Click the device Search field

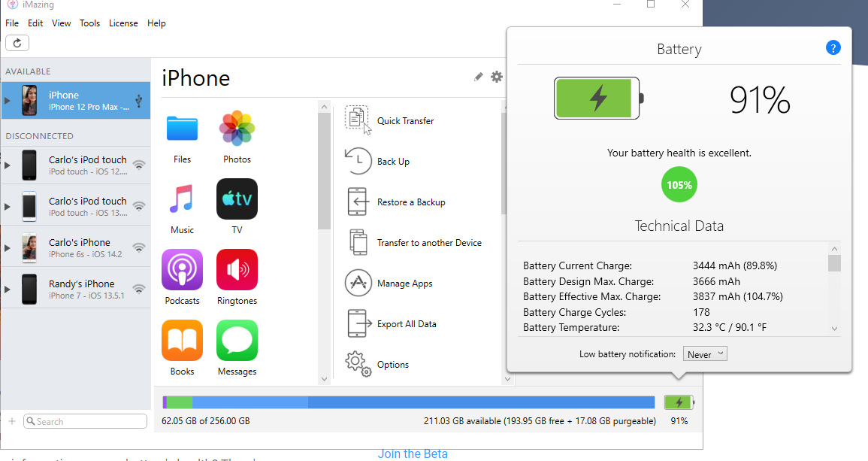click(85, 421)
